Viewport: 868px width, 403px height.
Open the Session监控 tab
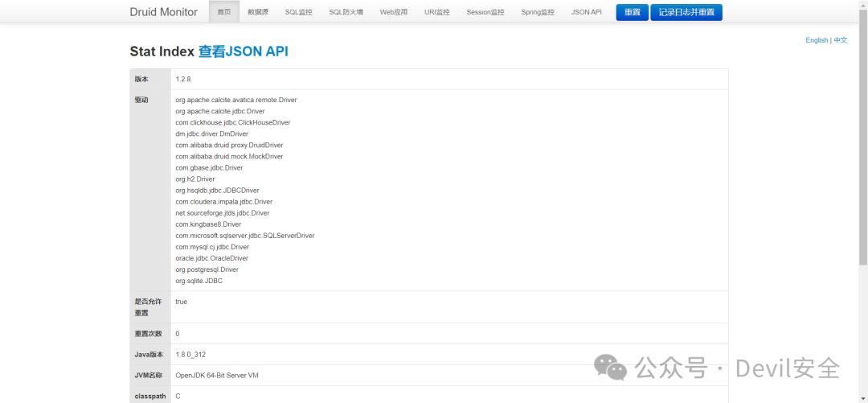[x=485, y=12]
